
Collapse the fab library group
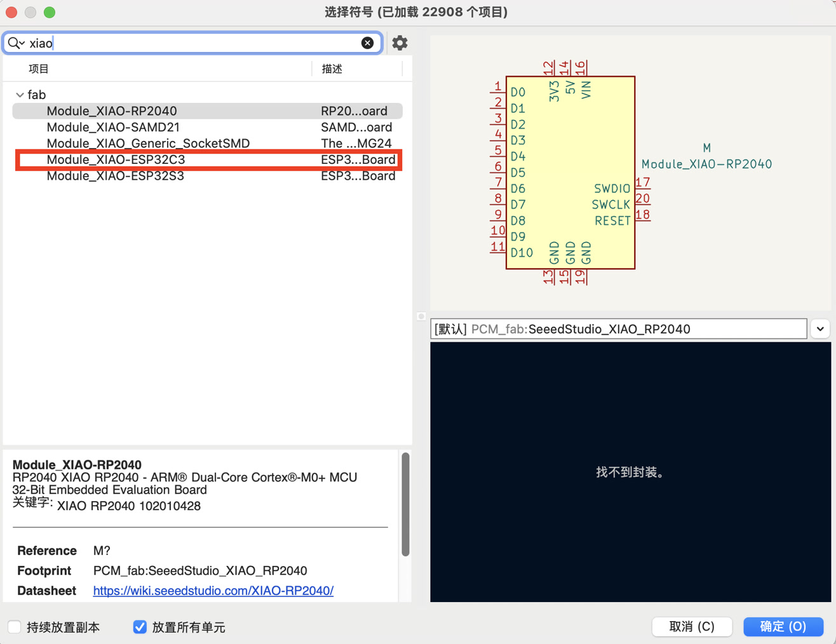pos(20,95)
